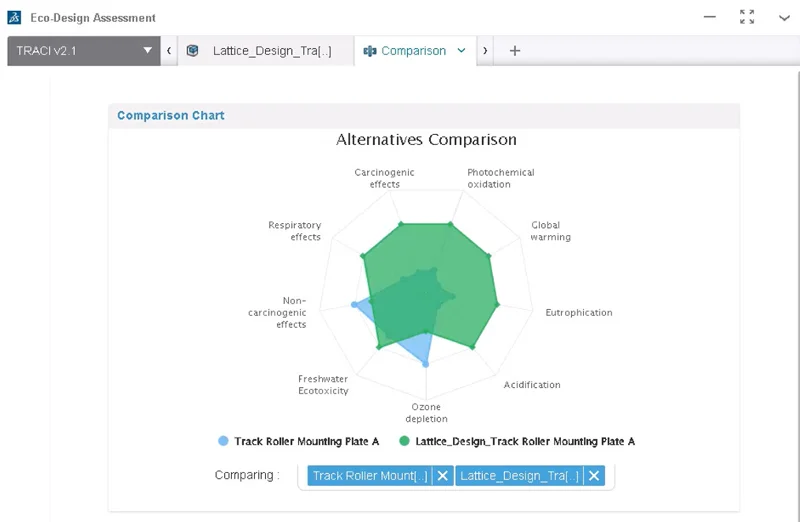This screenshot has width=800, height=522.
Task: Select the Comparison tab
Action: pyautogui.click(x=413, y=51)
